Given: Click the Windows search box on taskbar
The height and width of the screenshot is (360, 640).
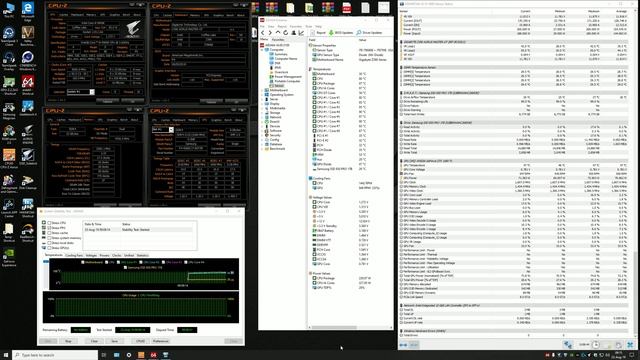Looking at the screenshot, I should [x=55, y=355].
